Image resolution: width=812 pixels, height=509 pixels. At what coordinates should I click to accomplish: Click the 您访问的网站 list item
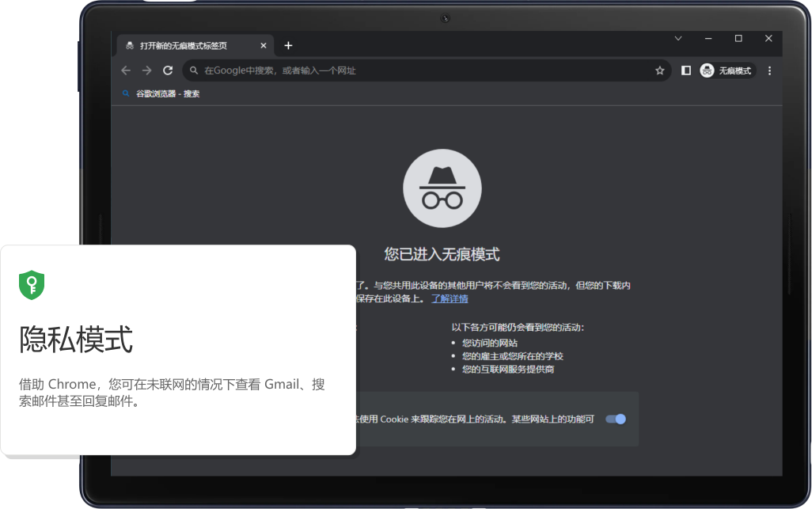click(x=489, y=343)
